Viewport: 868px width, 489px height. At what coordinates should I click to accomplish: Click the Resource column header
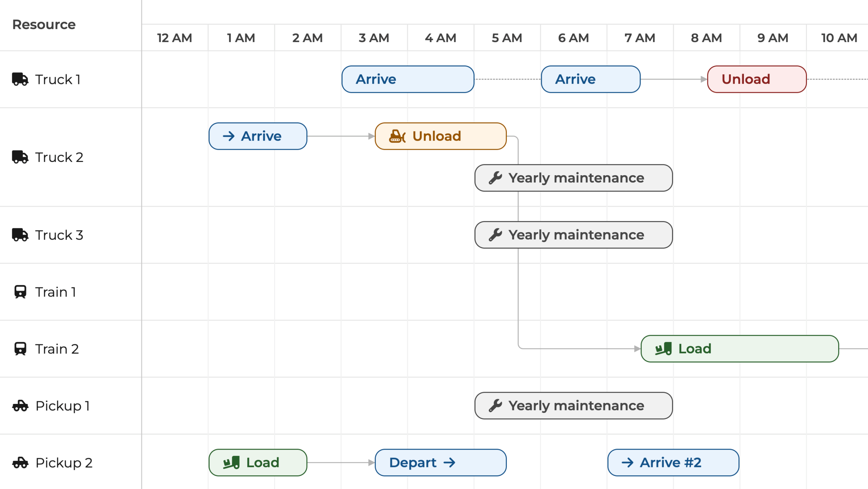(44, 25)
